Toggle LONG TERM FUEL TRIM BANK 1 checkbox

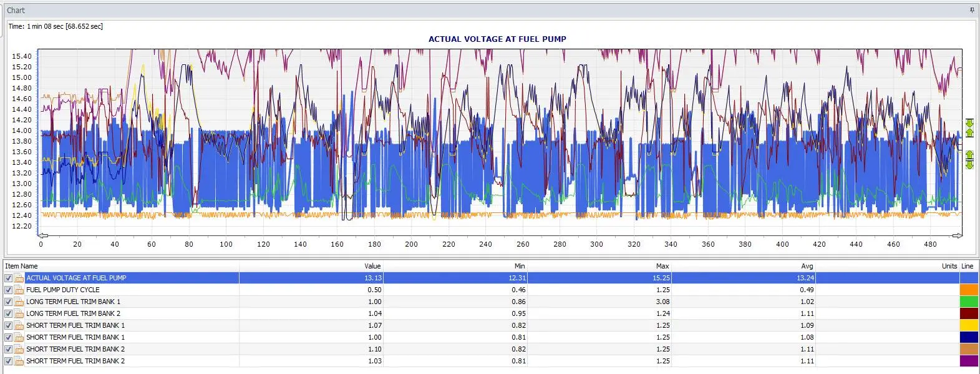(8, 302)
